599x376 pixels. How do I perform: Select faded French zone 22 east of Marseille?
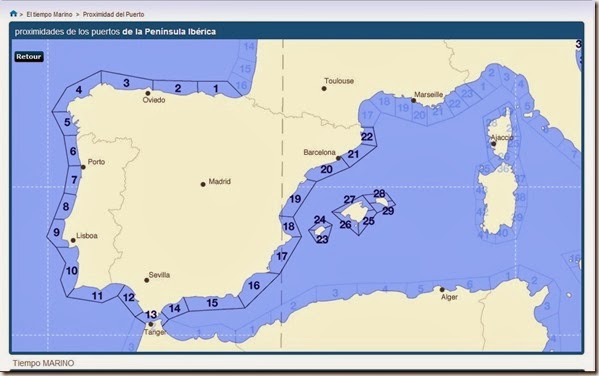454,104
